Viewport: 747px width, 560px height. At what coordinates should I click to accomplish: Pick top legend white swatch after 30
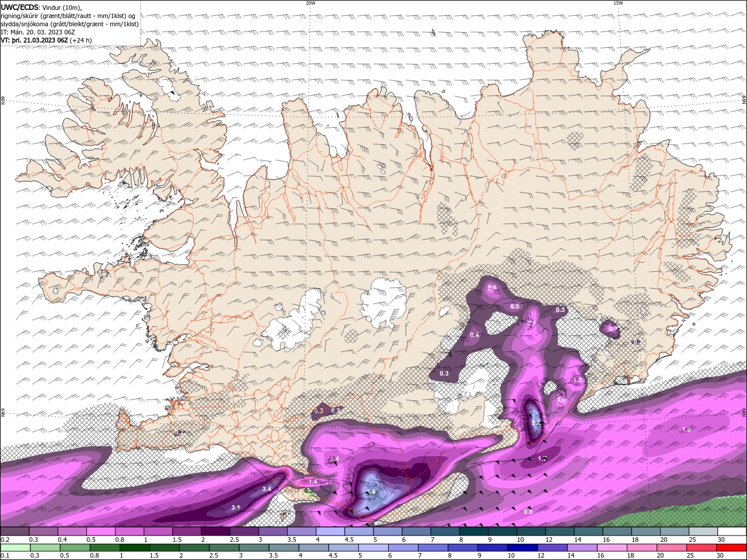coord(732,531)
